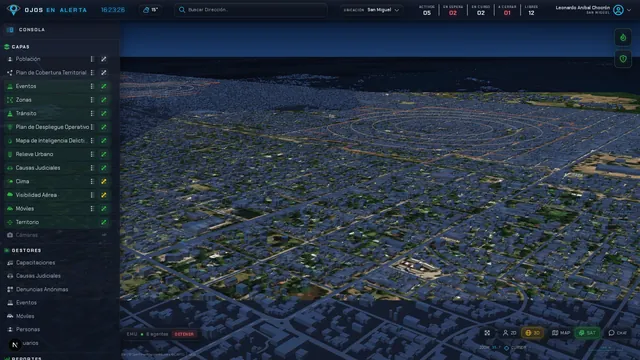Viewport: 640px width, 360px height.
Task: Click the fullscreen map icon
Action: click(x=487, y=333)
